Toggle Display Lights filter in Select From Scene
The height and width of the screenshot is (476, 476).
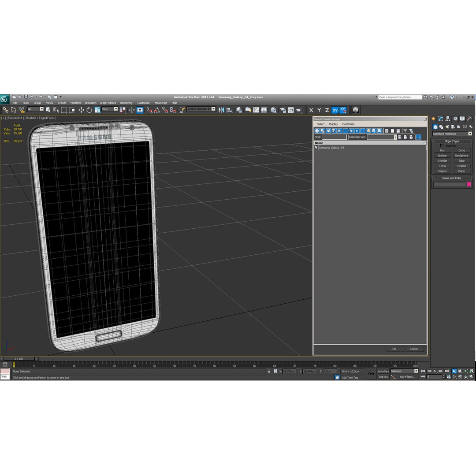pos(328,131)
